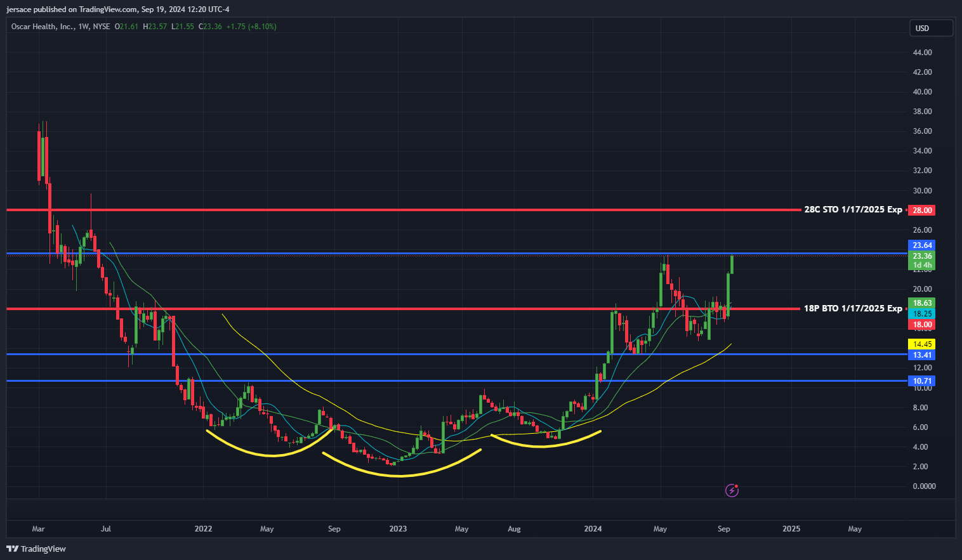Click the TradingView logo link

36,549
